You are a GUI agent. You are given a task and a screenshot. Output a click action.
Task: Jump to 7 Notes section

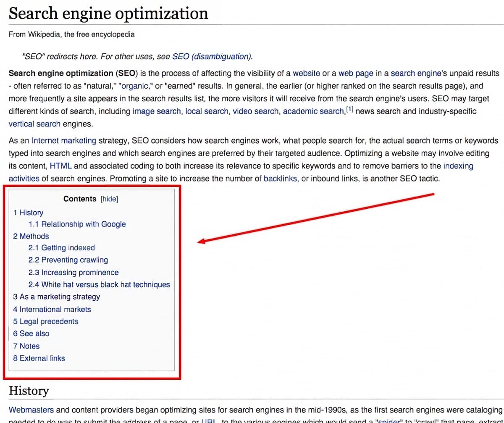[26, 346]
